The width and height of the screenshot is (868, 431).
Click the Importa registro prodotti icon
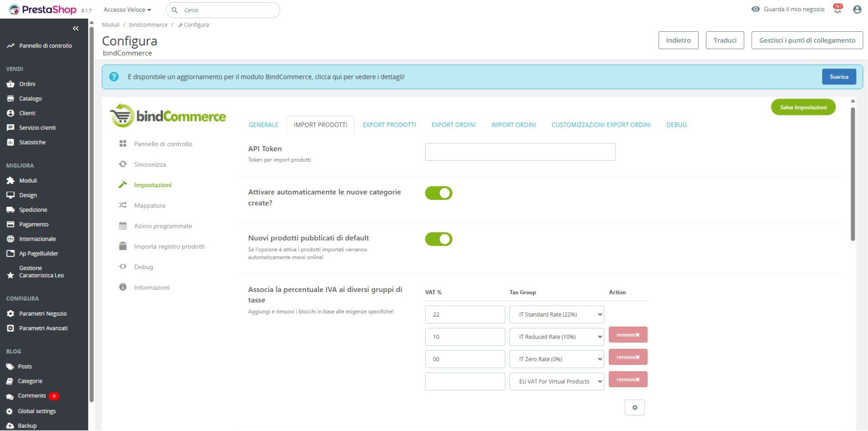coord(123,246)
